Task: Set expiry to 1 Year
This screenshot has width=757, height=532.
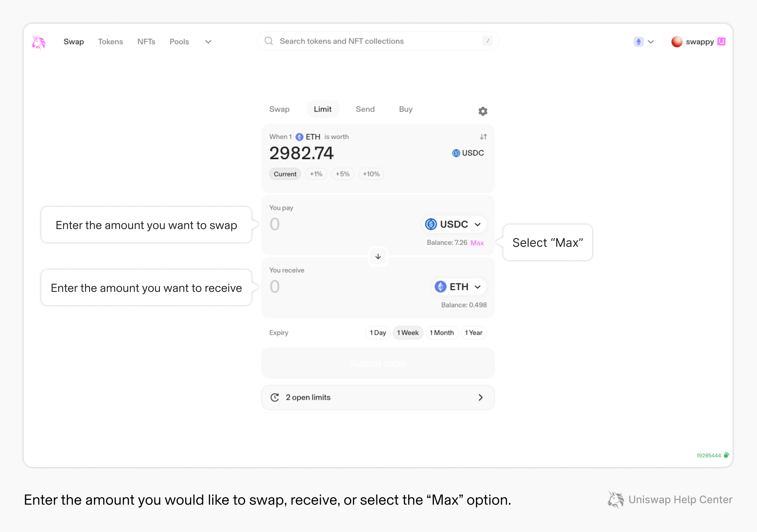Action: tap(473, 333)
